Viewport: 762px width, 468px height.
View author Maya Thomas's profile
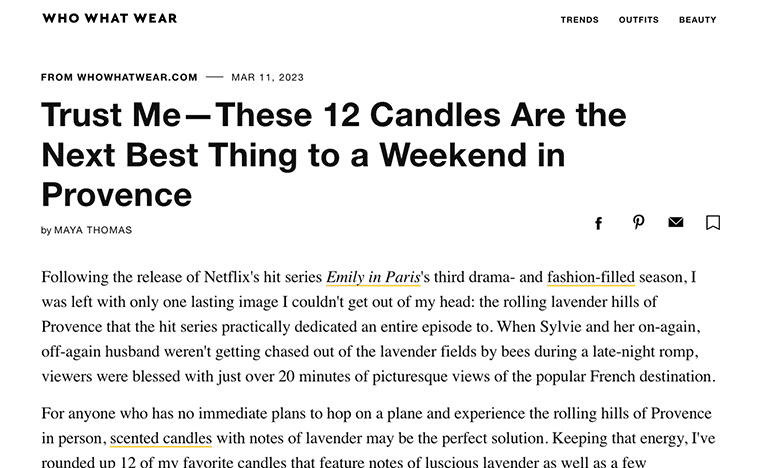(x=93, y=230)
